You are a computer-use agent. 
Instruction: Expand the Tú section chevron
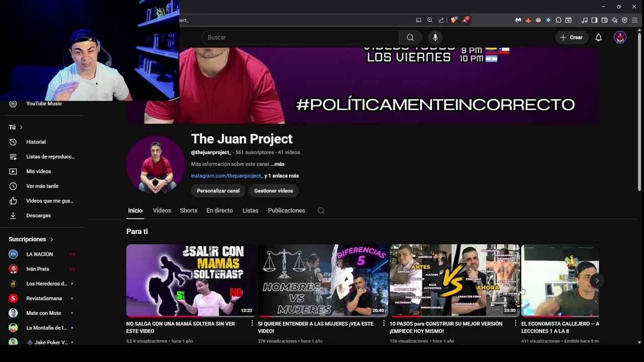(x=21, y=127)
